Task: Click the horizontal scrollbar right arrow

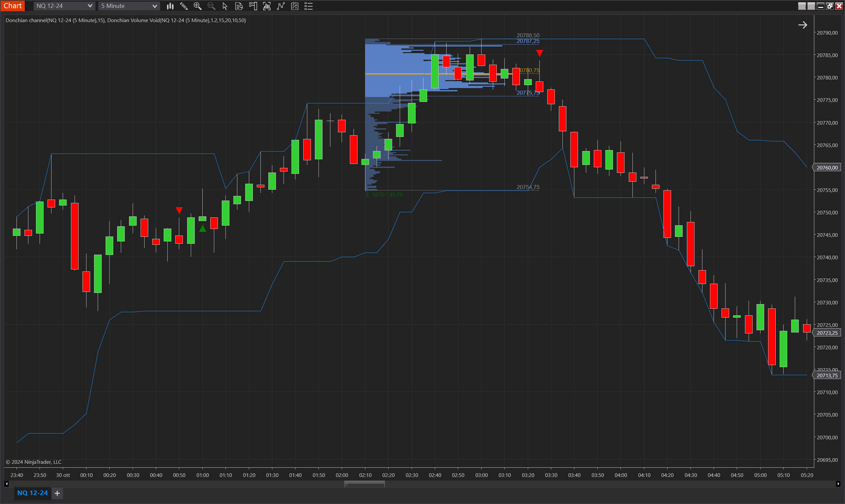Action: [838, 484]
